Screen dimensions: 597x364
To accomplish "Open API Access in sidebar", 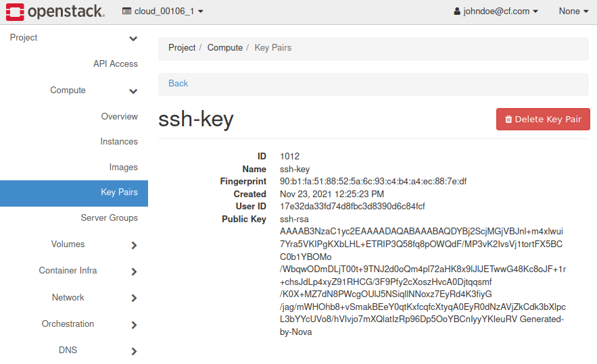I will click(x=115, y=64).
